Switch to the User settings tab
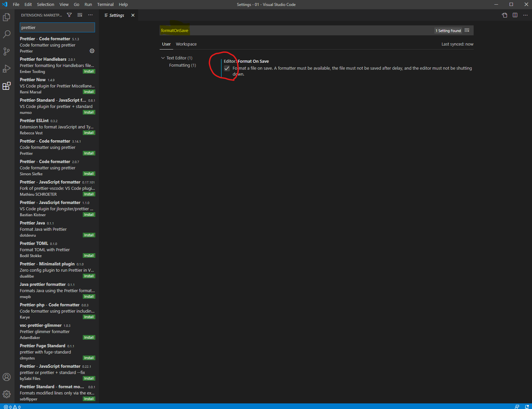This screenshot has height=409, width=532. [x=166, y=44]
